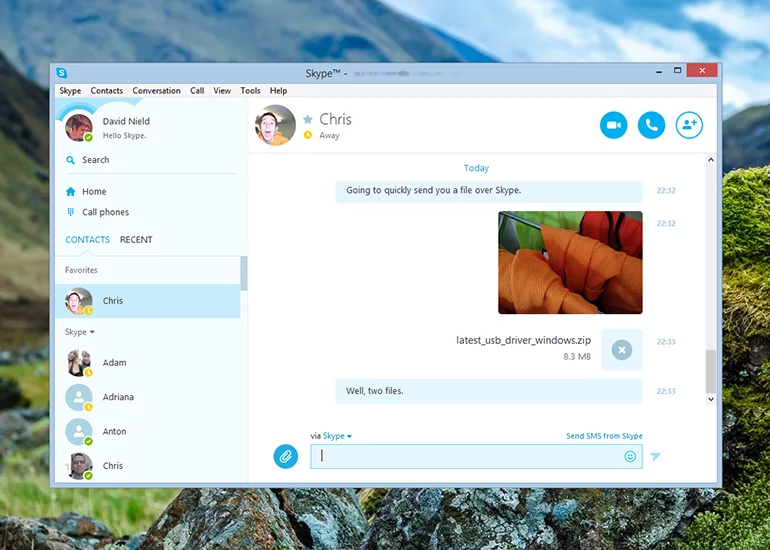Click the Call phones dial pad icon
This screenshot has width=770, height=550.
(71, 212)
